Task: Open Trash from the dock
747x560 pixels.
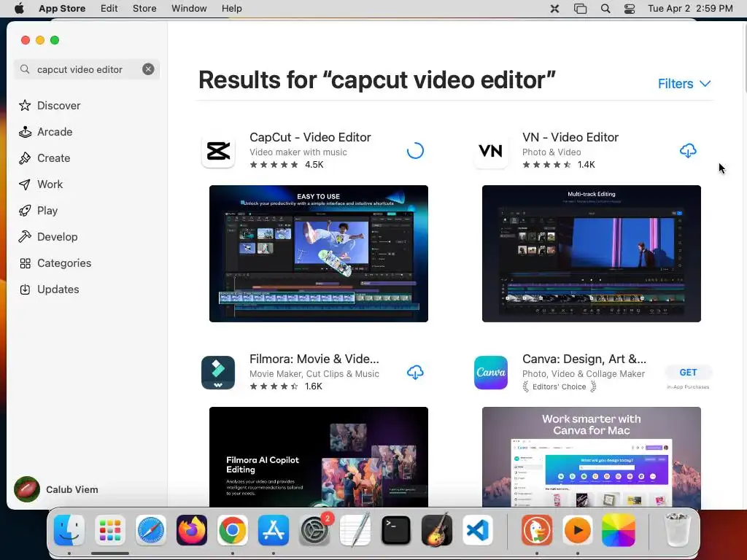Action: [x=677, y=530]
